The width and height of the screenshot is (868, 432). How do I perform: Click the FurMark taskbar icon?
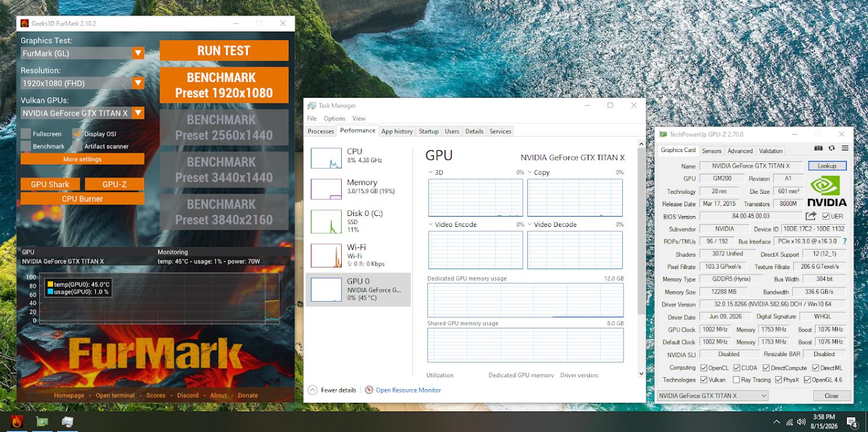tap(17, 422)
